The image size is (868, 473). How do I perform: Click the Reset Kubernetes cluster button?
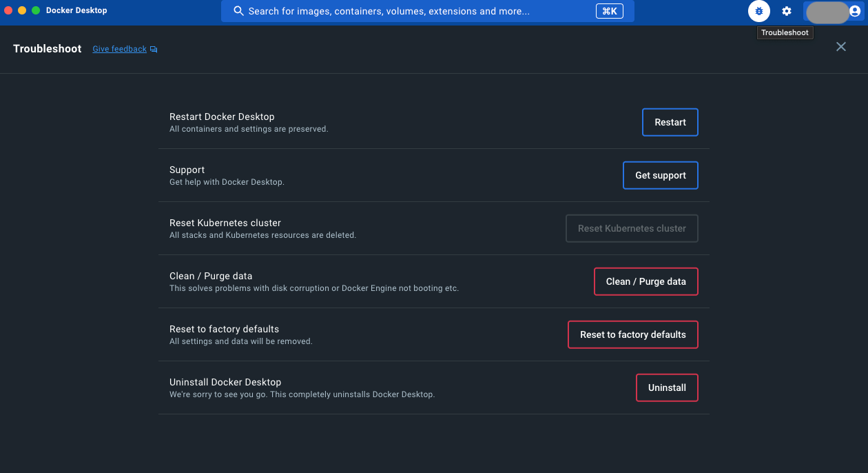tap(632, 228)
